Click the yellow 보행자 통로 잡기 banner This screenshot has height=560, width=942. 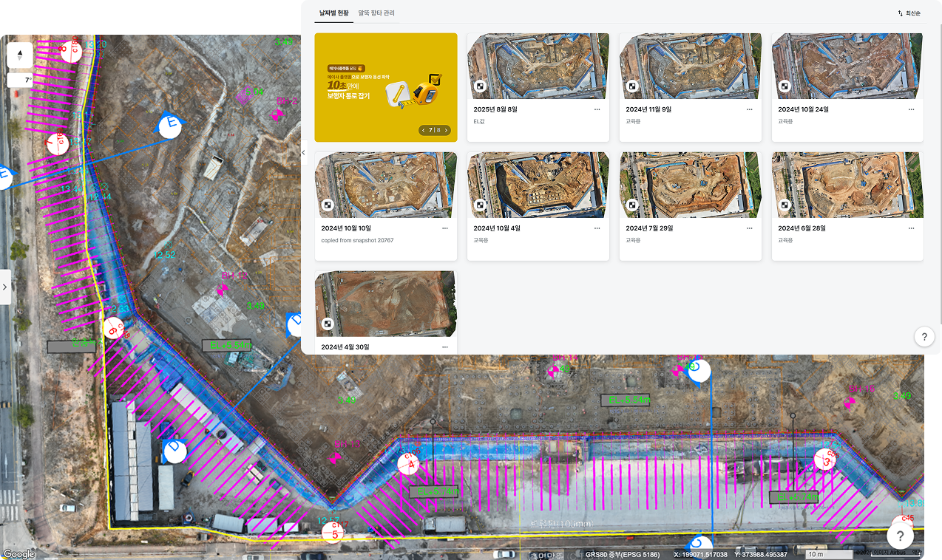(x=386, y=87)
